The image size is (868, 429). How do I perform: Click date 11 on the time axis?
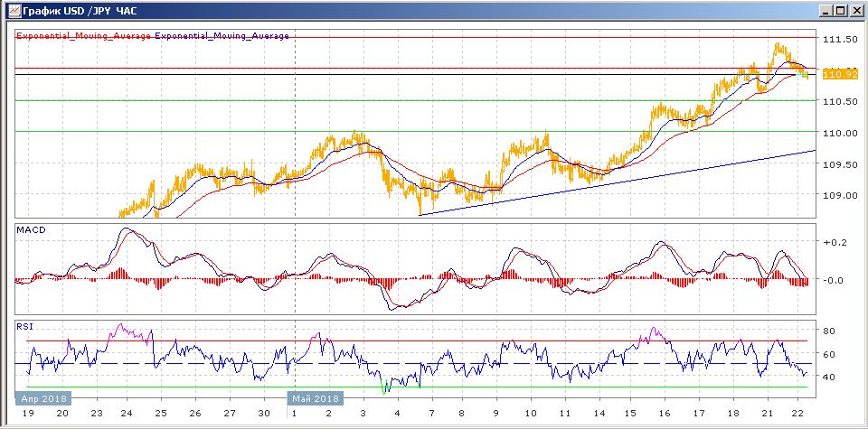(x=564, y=413)
